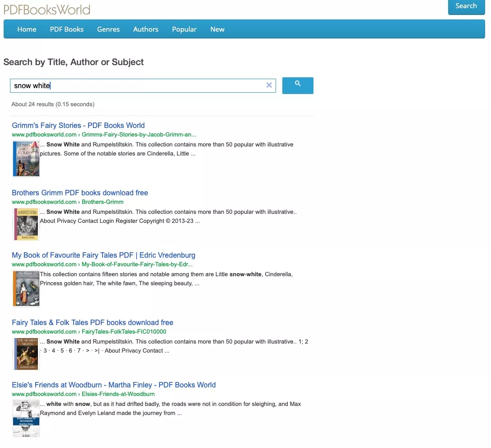
Task: Click the magnifying glass search icon
Action: click(298, 85)
